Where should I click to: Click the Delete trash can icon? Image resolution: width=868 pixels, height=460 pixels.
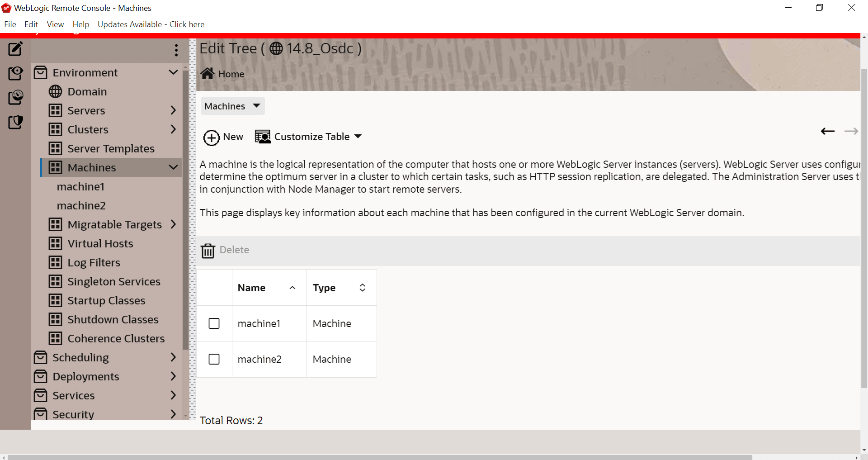click(x=208, y=250)
